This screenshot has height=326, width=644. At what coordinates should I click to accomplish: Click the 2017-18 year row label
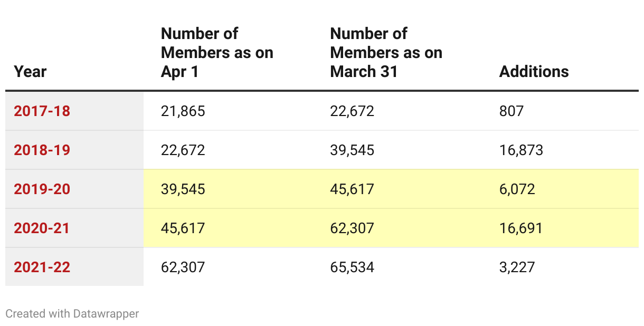(x=42, y=111)
